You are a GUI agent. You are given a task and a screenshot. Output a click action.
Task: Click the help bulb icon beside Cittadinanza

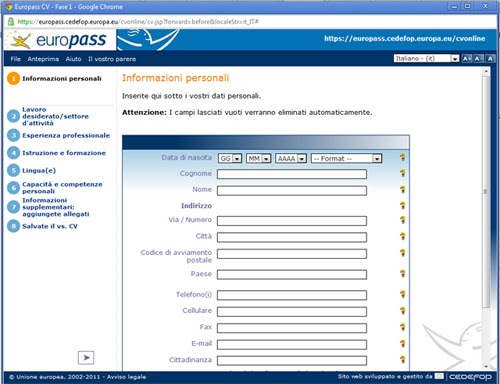[x=403, y=359]
